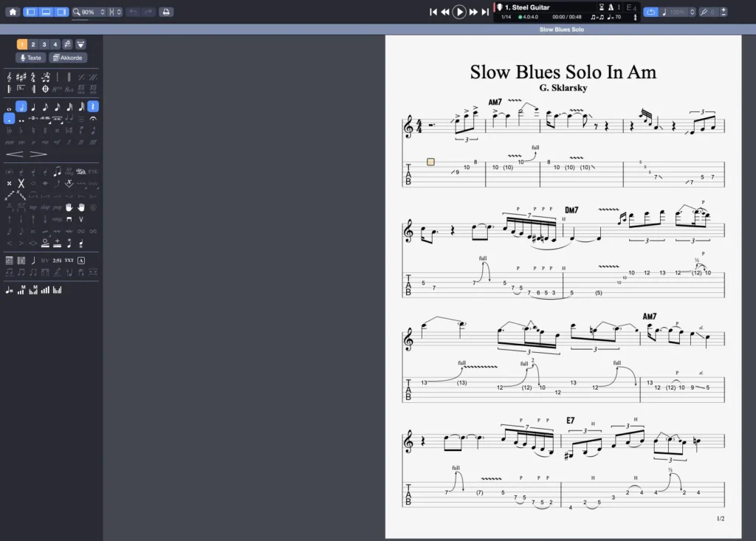
Task: Open chord diagram grid tool
Action: (x=9, y=261)
